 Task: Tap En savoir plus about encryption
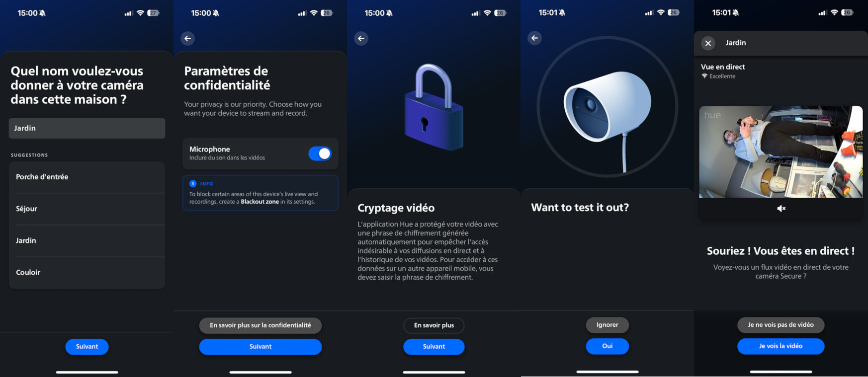[434, 325]
